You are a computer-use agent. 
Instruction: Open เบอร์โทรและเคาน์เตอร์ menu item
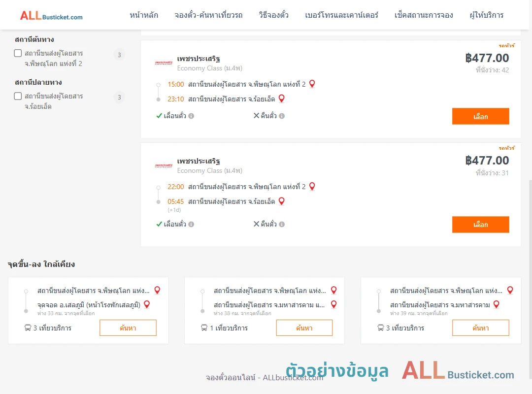341,15
